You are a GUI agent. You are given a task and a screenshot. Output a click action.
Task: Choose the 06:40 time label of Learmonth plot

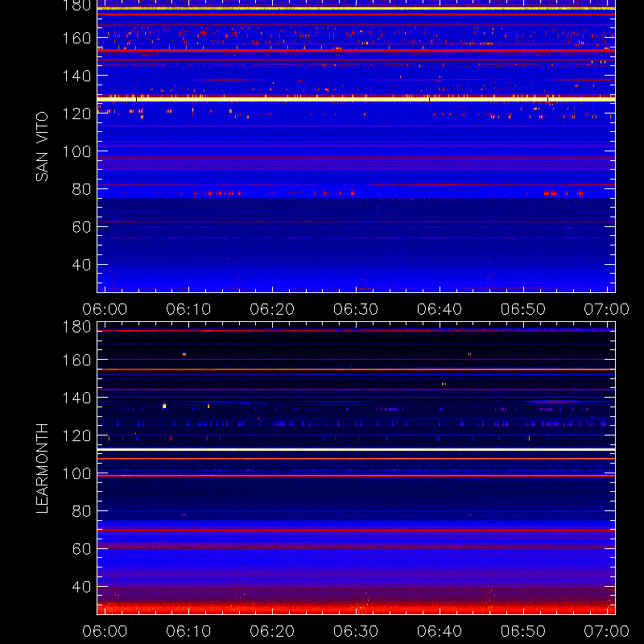click(440, 631)
